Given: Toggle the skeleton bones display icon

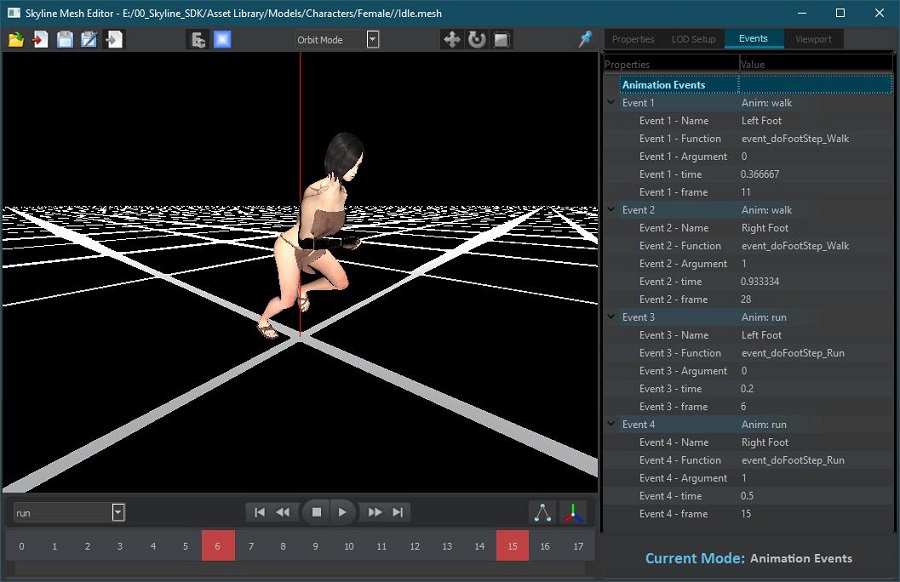Looking at the screenshot, I should 542,512.
